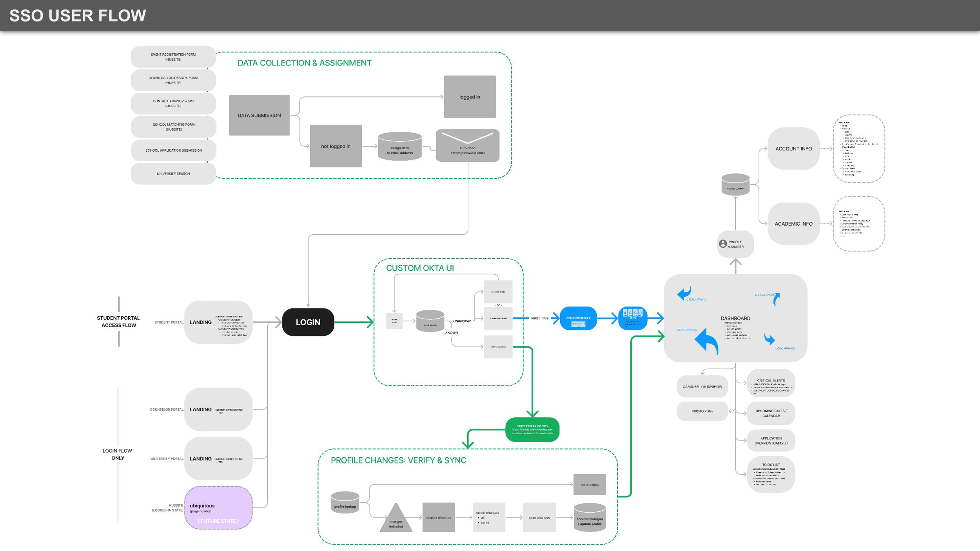Select the 'DATA COLLECTION & ASSIGNMENT' heading
Image resolution: width=980 pixels, height=551 pixels.
point(305,63)
